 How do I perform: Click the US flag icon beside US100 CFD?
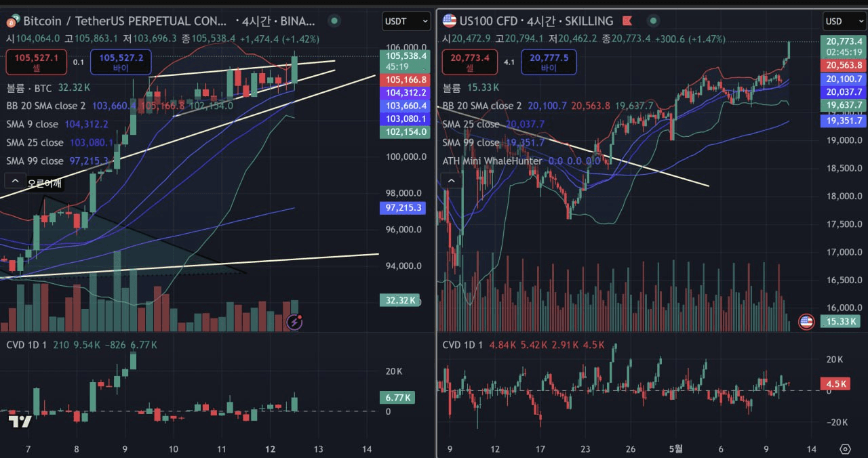[449, 21]
